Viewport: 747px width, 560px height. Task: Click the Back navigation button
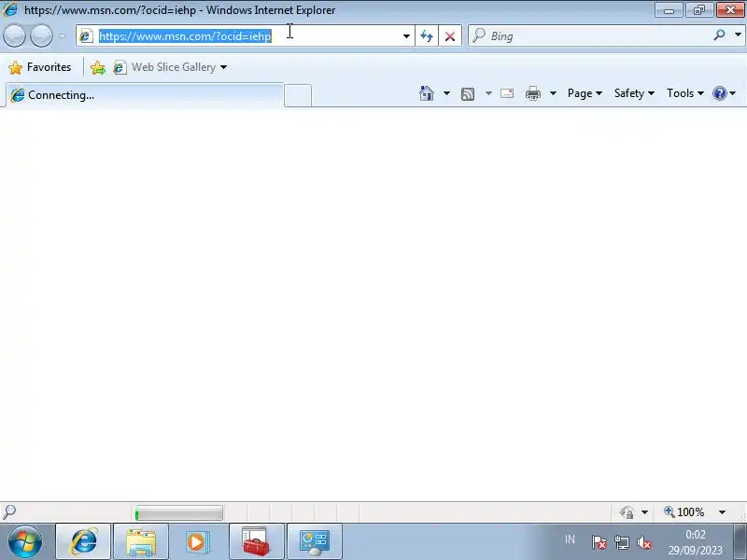(x=14, y=35)
